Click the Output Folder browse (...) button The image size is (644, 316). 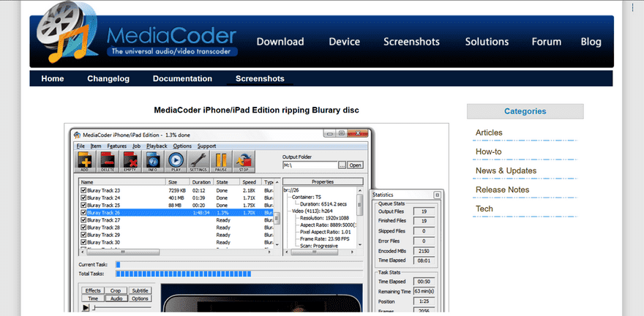tap(342, 165)
